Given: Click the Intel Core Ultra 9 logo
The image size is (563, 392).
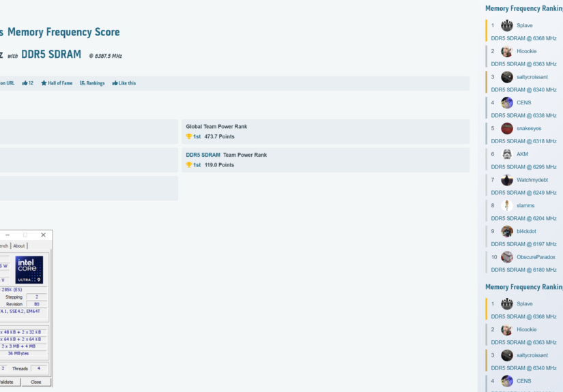Looking at the screenshot, I should click(x=29, y=270).
